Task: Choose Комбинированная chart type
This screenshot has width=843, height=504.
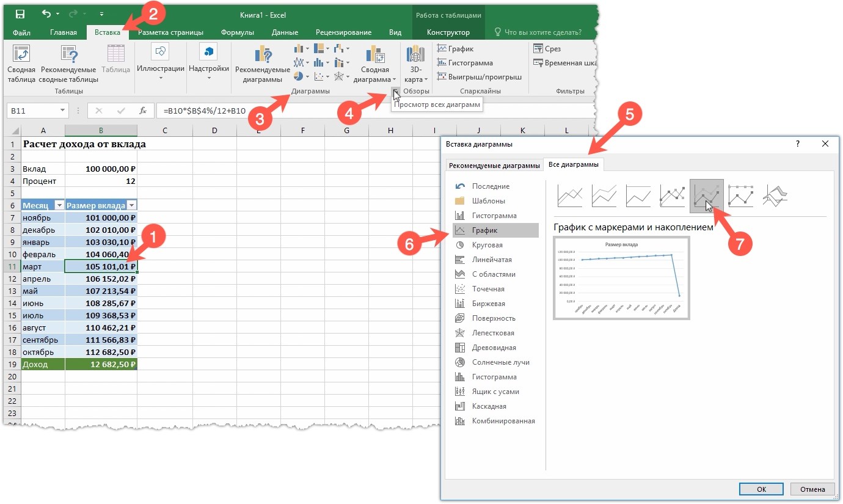Action: tap(495, 421)
